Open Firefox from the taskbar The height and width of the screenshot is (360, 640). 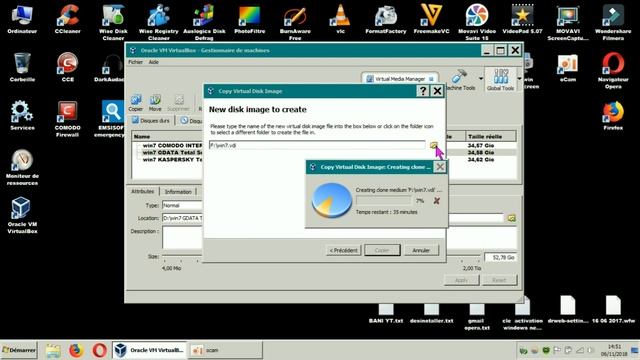click(x=76, y=350)
